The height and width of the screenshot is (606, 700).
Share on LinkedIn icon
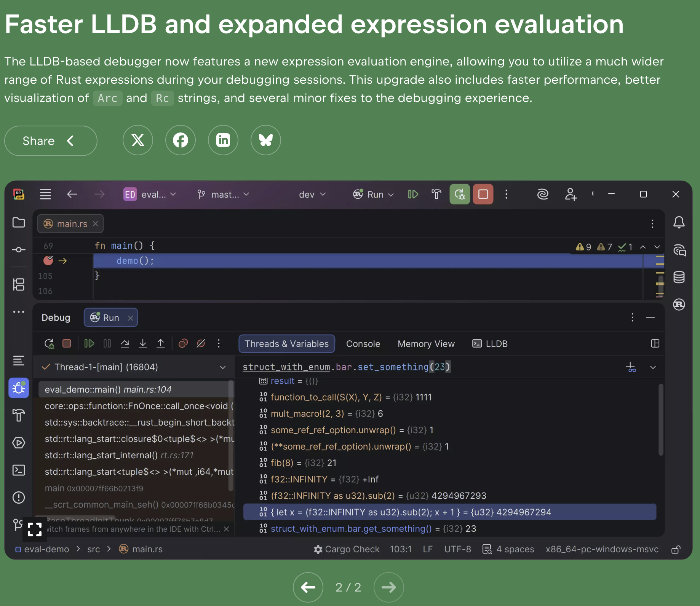223,140
